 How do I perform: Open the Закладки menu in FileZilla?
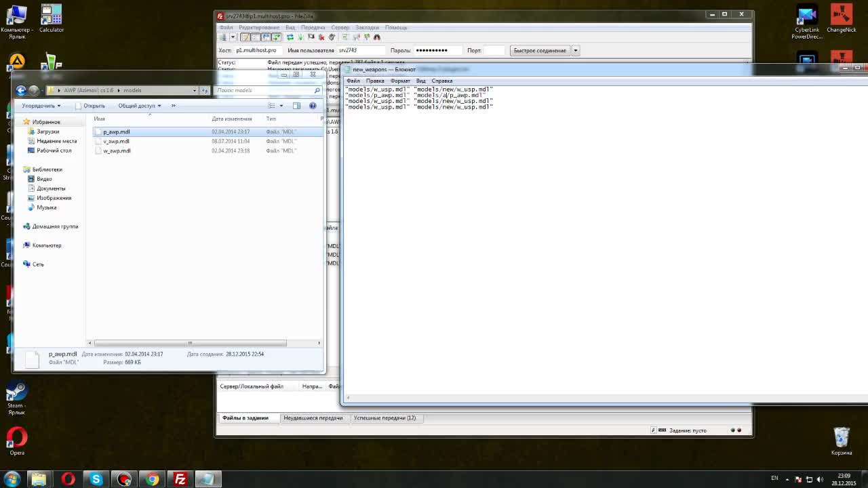click(x=367, y=28)
